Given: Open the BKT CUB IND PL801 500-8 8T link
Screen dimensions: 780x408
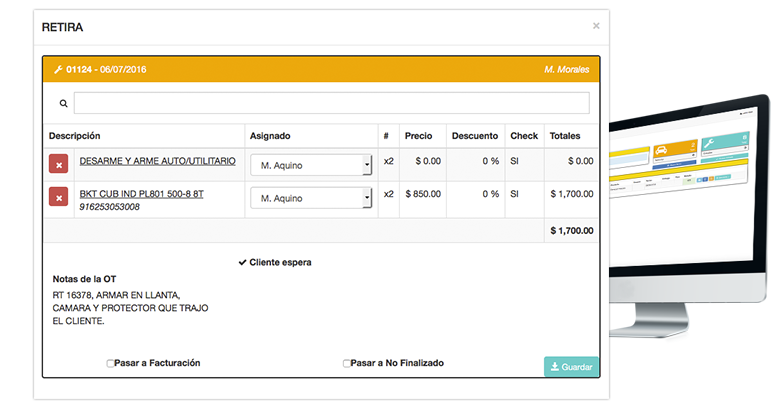Looking at the screenshot, I should (x=141, y=193).
